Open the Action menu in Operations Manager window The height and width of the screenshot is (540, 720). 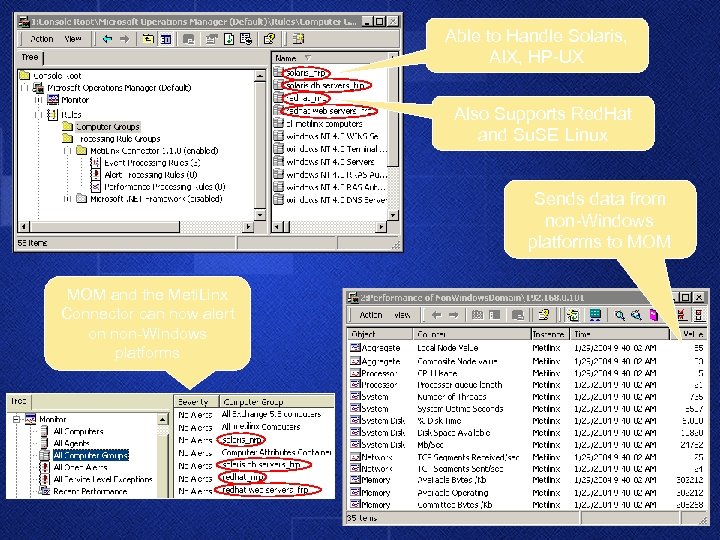click(x=42, y=39)
